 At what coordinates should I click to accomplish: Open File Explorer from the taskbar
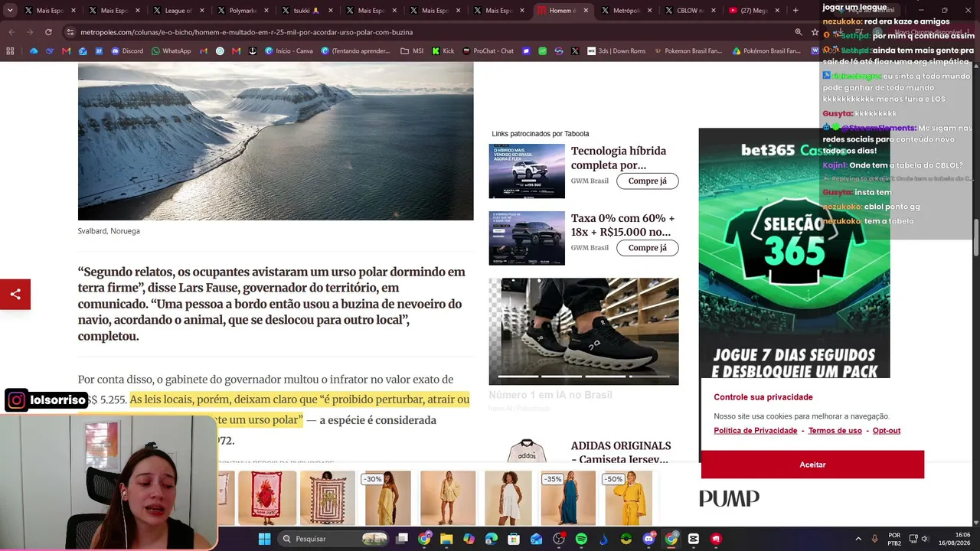[x=446, y=539]
